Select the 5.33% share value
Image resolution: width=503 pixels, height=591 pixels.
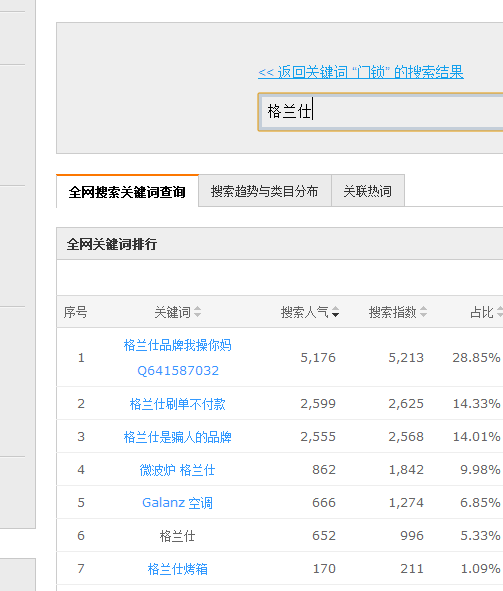(480, 536)
